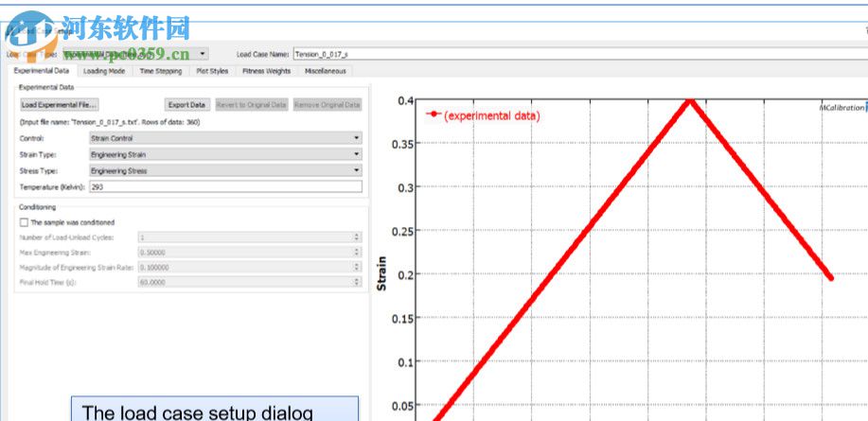Click the Strain axis label
The height and width of the screenshot is (421, 868).
click(381, 273)
